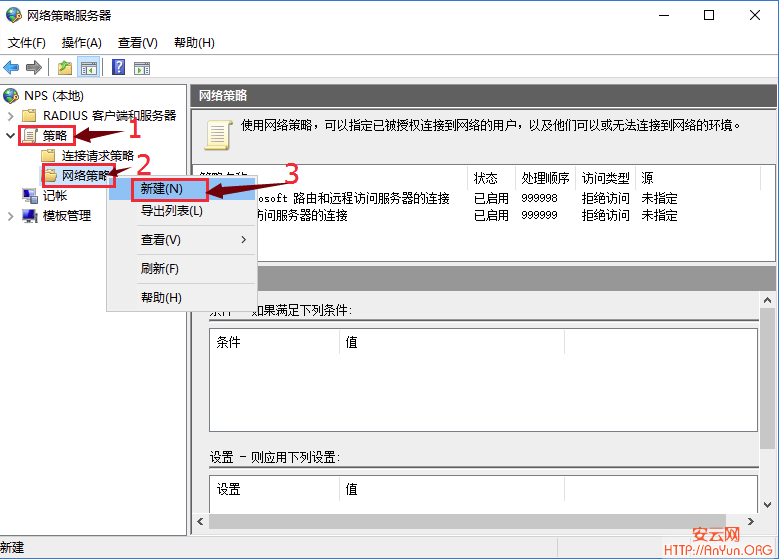The image size is (779, 559).
Task: Toggle the show/hide action pane icon
Action: click(x=142, y=68)
